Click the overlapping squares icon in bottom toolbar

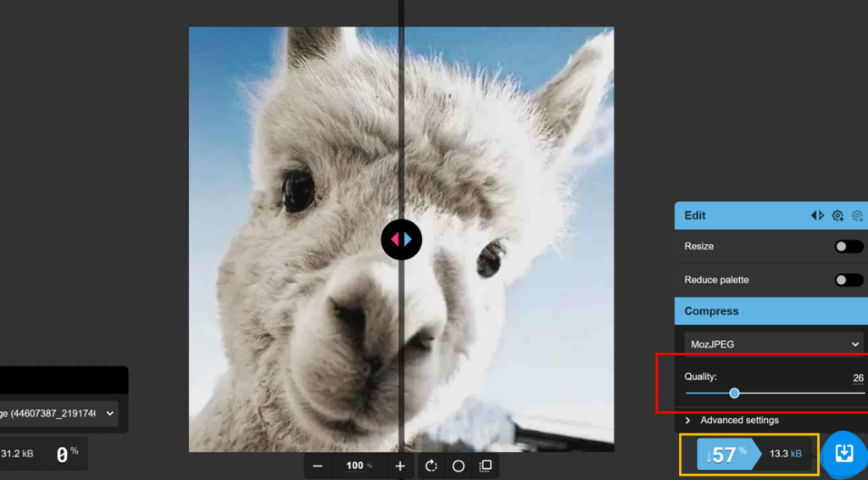pyautogui.click(x=486, y=466)
